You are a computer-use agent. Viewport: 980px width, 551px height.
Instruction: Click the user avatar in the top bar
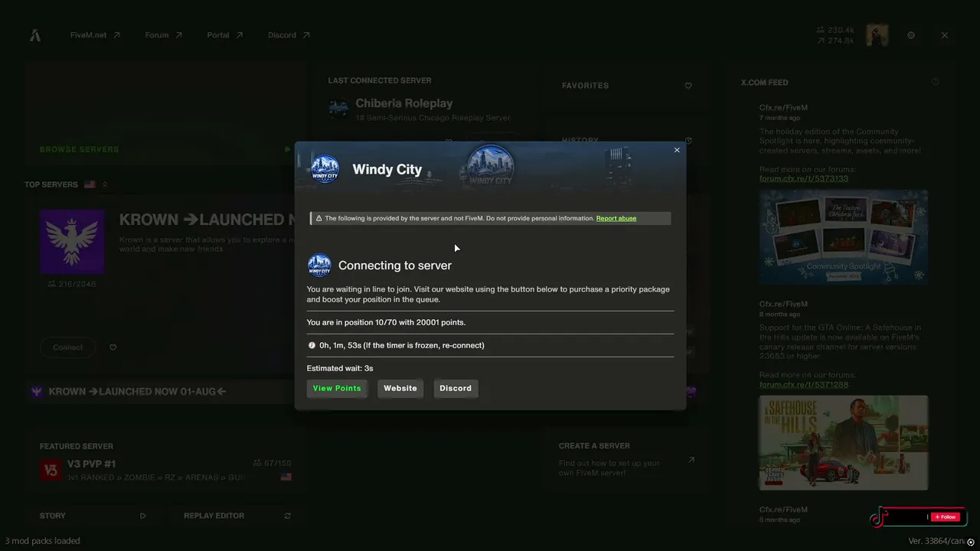(x=877, y=35)
